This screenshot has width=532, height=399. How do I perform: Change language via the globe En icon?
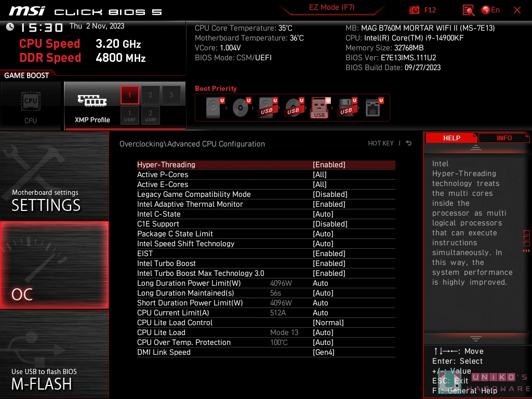490,10
